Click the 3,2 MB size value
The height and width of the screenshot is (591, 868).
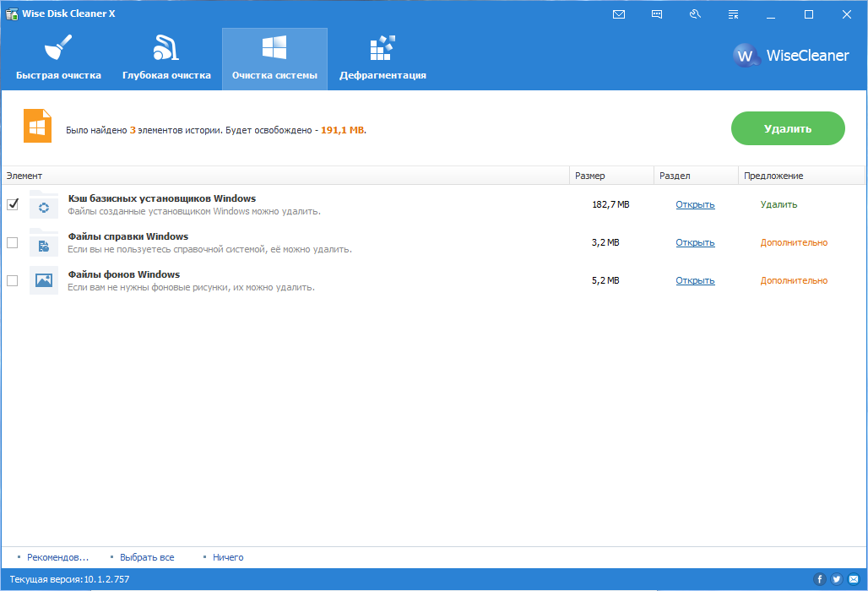[605, 243]
